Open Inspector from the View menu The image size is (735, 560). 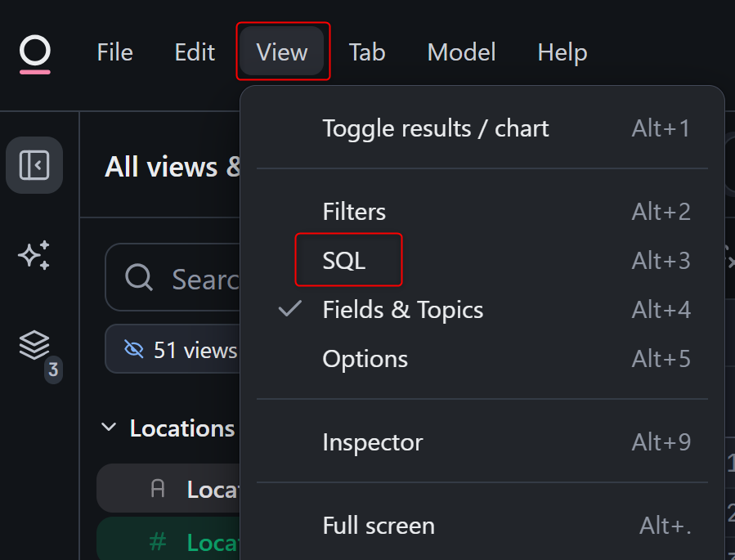tap(372, 442)
